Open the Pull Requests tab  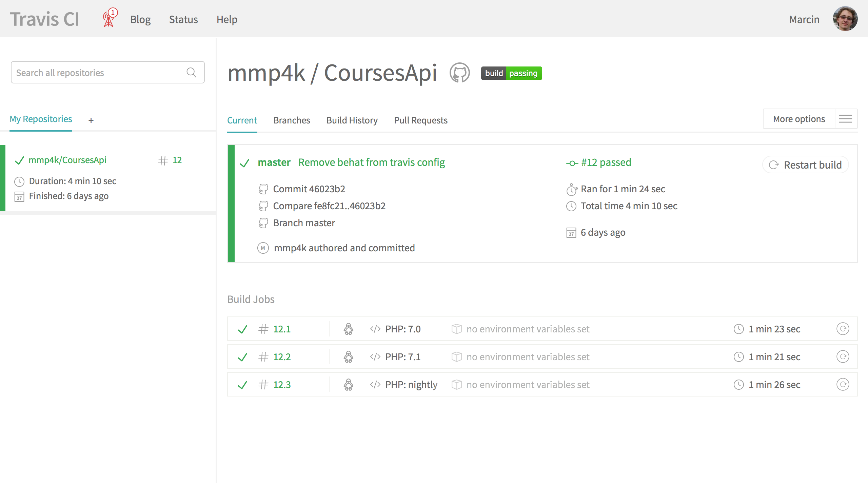tap(420, 120)
